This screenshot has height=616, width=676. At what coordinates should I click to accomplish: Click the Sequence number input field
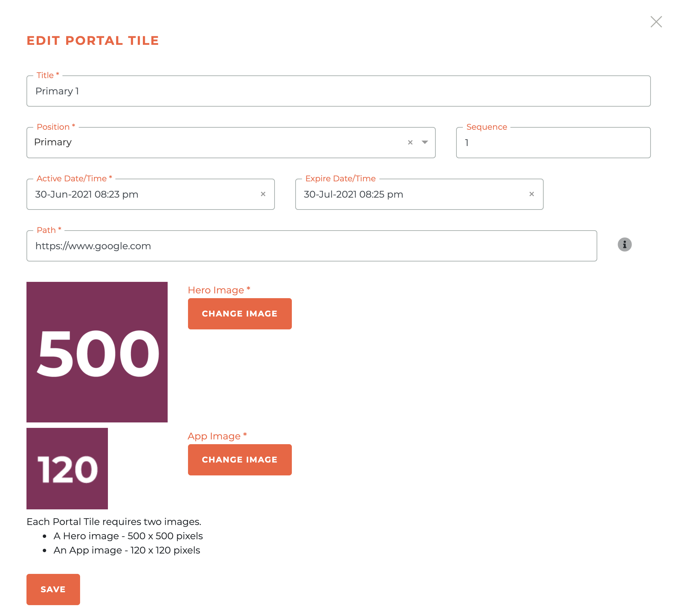[x=553, y=142]
